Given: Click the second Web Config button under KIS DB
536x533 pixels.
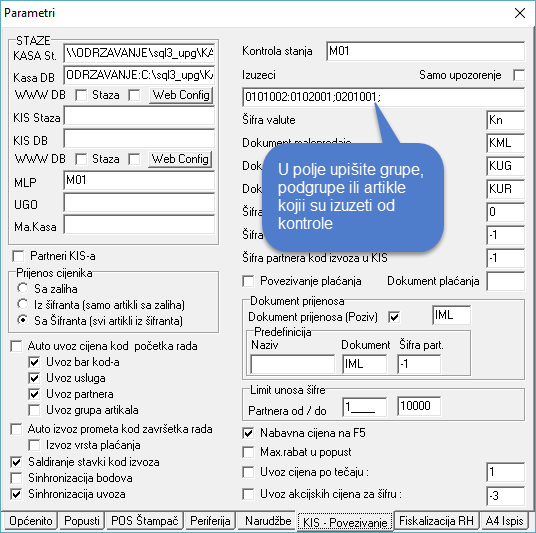Looking at the screenshot, I should pyautogui.click(x=180, y=159).
